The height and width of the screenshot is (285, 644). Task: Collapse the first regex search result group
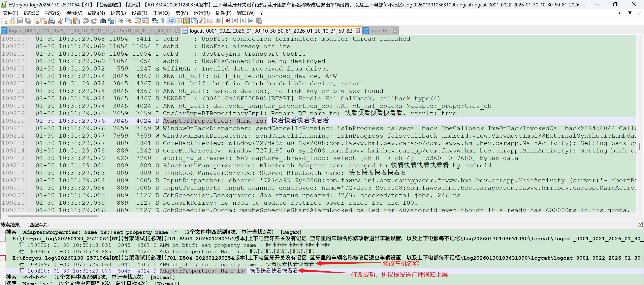coord(3,232)
